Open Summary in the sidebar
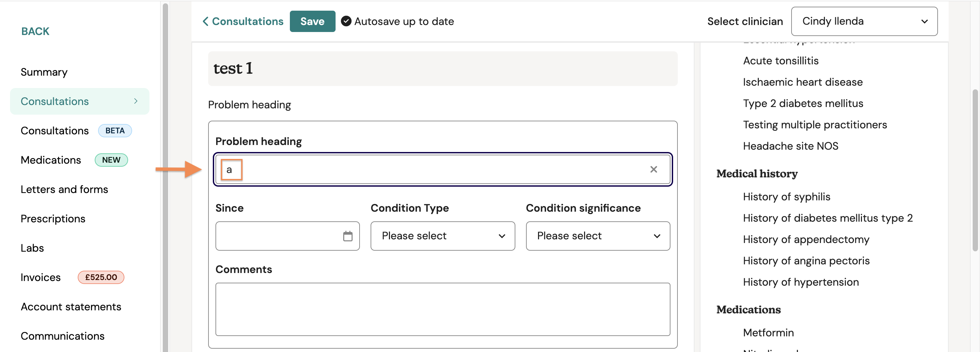980x352 pixels. (x=44, y=72)
